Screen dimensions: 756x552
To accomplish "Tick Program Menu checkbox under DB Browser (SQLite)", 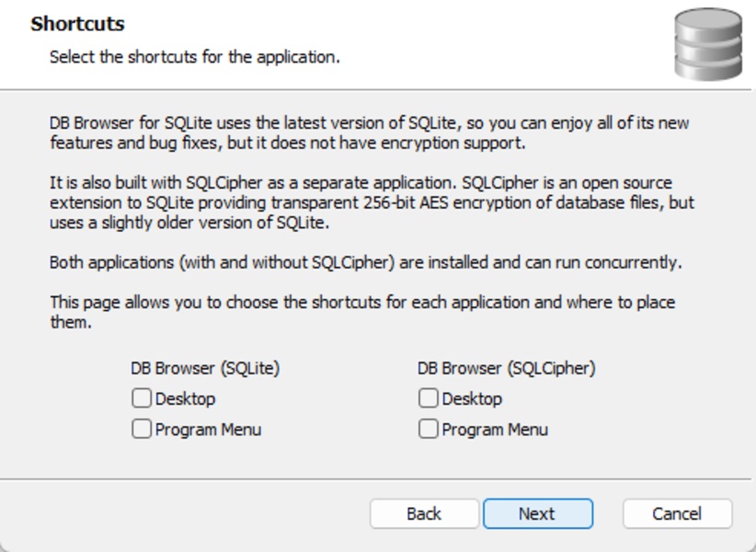I will point(142,429).
